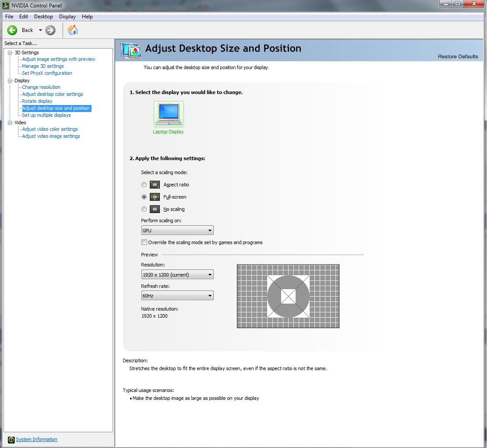
Task: Click the Native resolution 1920 x 1200 value
Action: click(154, 316)
